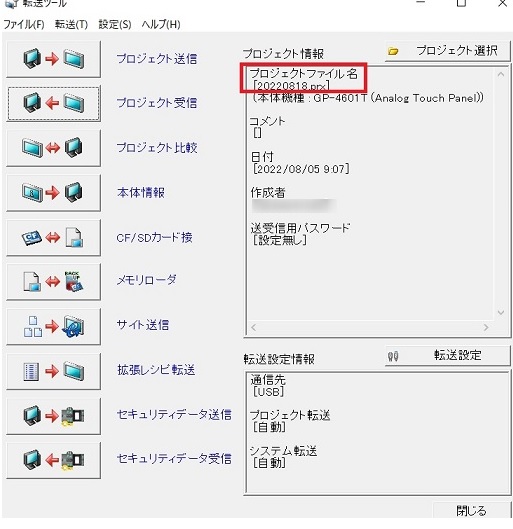Close the transfer tool window
The image size is (513, 529).
[x=503, y=3]
